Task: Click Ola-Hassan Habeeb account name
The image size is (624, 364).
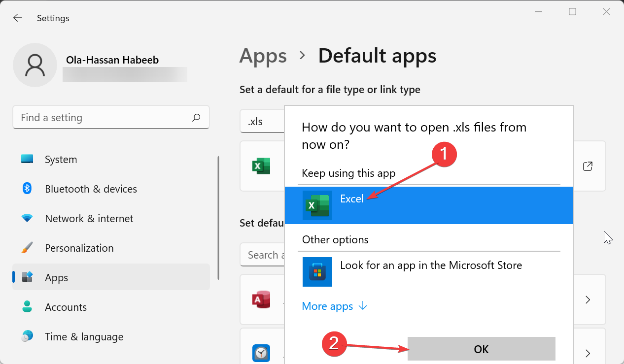Action: (x=112, y=60)
